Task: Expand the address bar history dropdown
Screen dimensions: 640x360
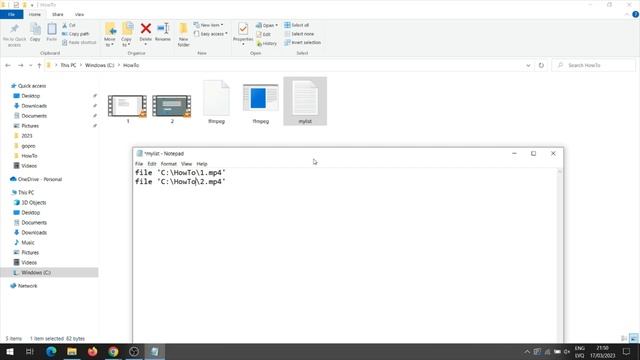Action: (528, 65)
